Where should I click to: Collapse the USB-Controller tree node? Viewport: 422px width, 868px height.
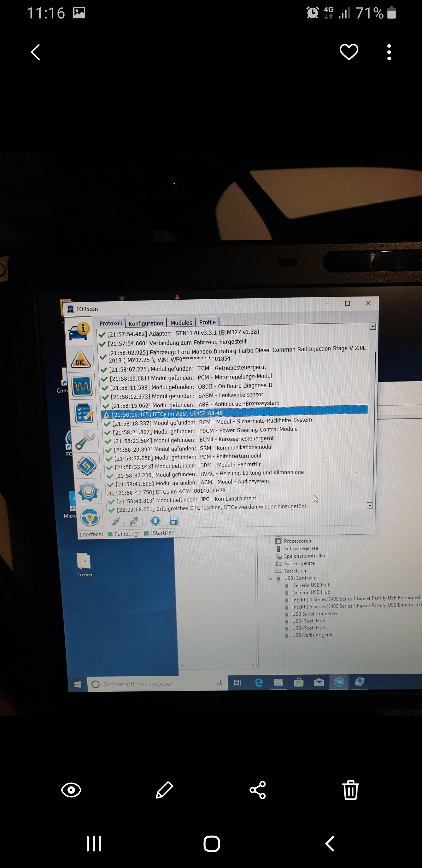[x=270, y=579]
